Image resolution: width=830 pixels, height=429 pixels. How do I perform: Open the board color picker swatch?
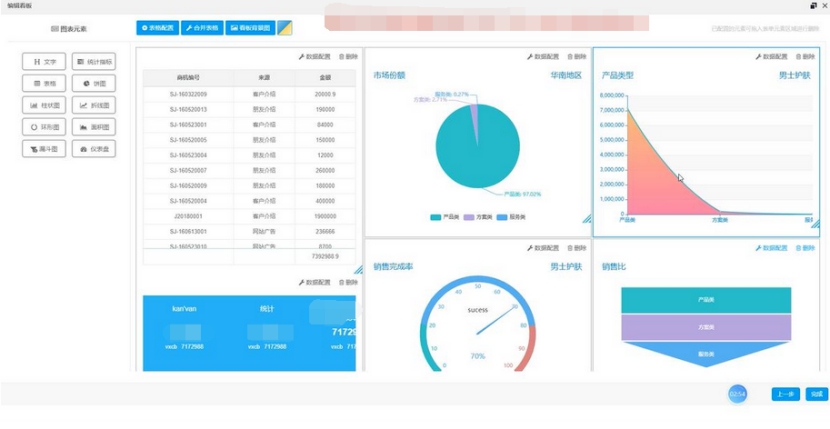(285, 28)
